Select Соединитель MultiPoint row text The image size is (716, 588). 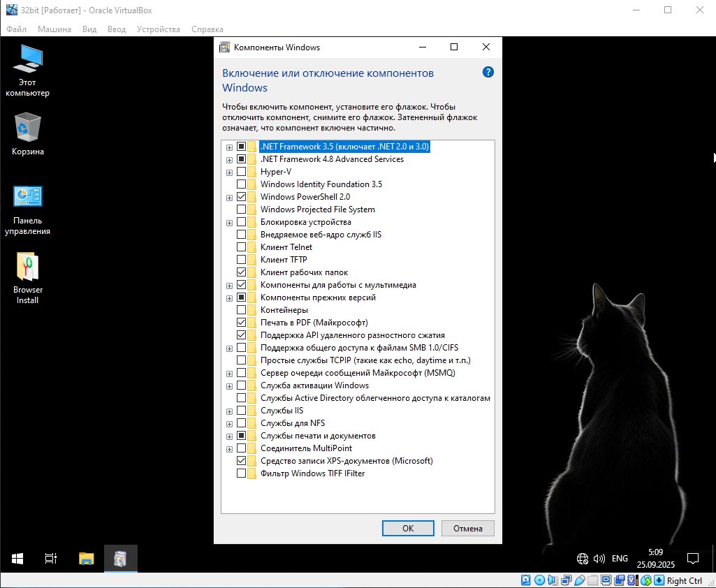coord(306,448)
